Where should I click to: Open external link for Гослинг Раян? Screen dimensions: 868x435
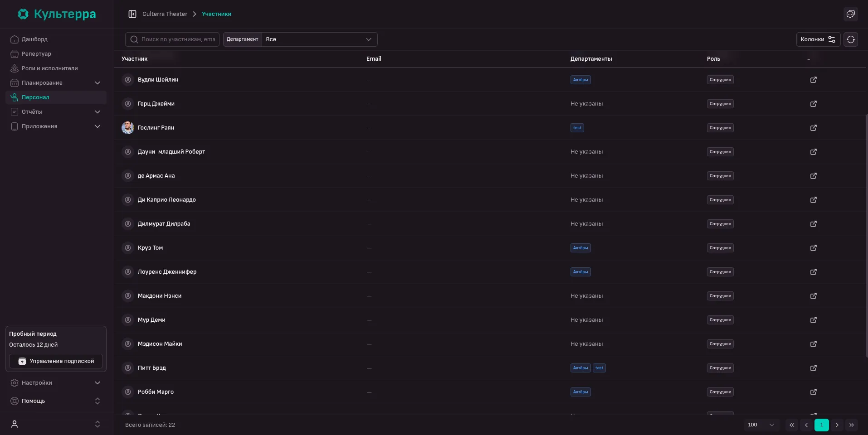click(814, 128)
